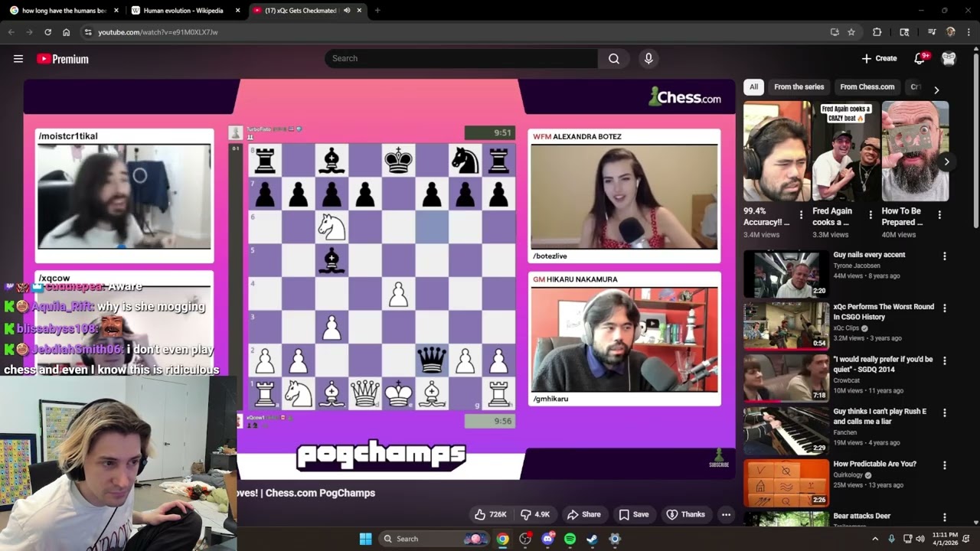Open options for Rush E video
Image resolution: width=980 pixels, height=551 pixels.
coord(944,412)
